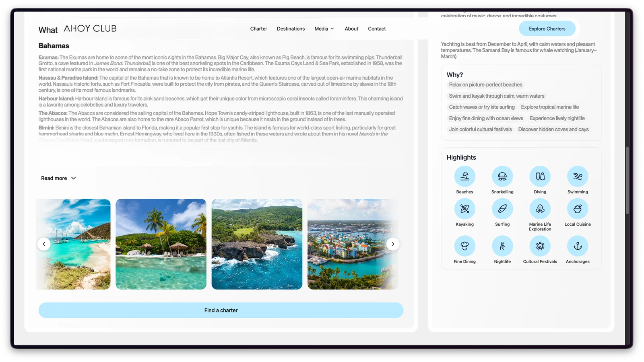Select 'Relax on picture-perfect beaches' tag
This screenshot has height=362, width=644.
click(485, 84)
